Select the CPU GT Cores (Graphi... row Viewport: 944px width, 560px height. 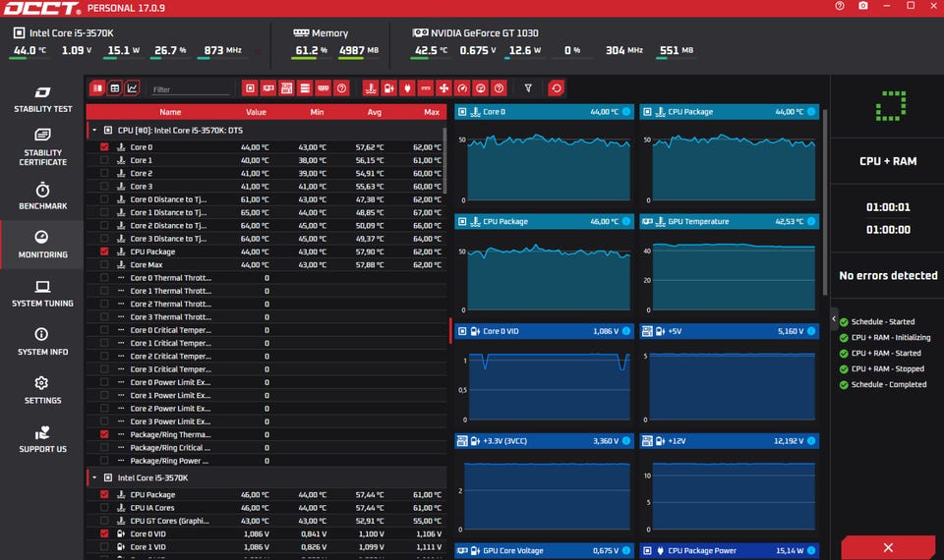pos(266,521)
